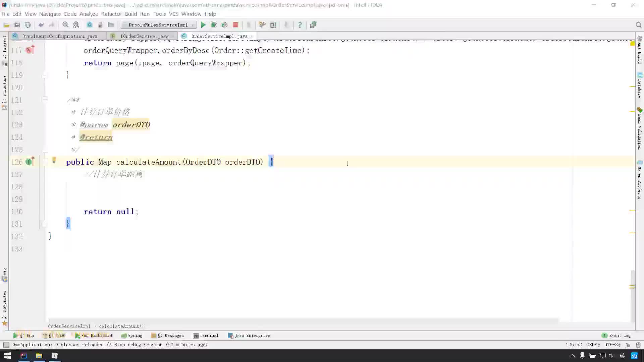Save all files with the floppy icon

pos(17,25)
